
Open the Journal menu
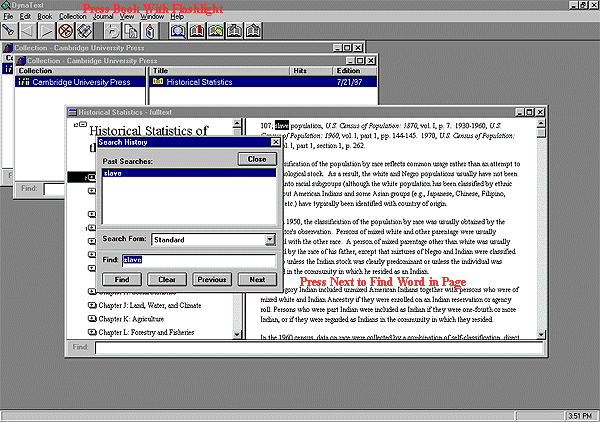point(102,17)
